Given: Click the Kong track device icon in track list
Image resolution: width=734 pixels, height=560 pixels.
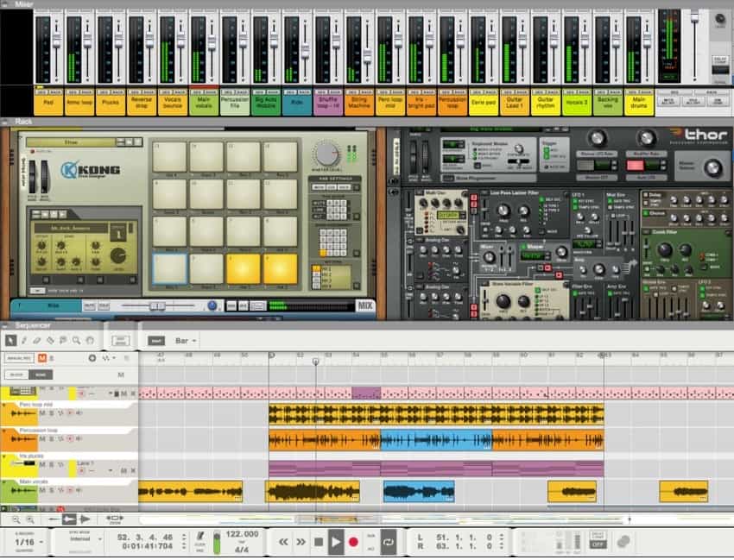Looking at the screenshot, I should click(x=22, y=392).
